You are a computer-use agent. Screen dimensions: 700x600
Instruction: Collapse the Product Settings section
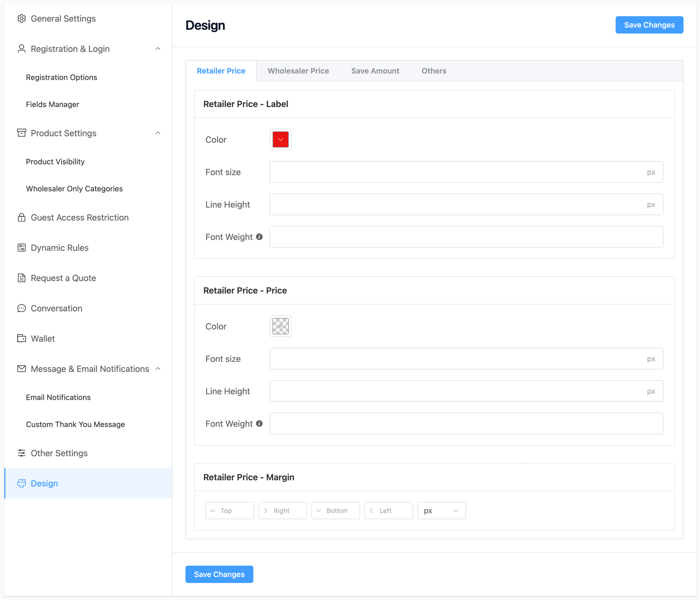click(158, 133)
